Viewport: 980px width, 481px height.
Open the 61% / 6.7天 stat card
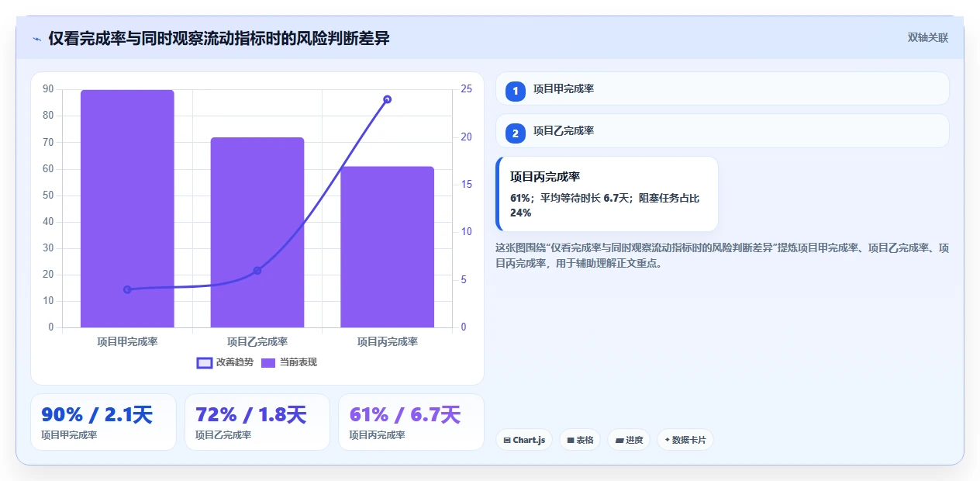point(411,422)
